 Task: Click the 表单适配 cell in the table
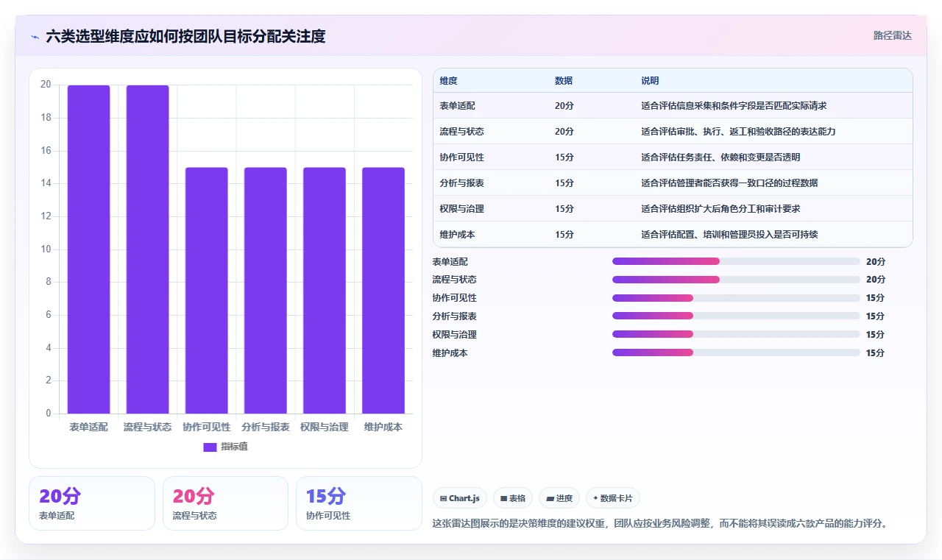(457, 106)
